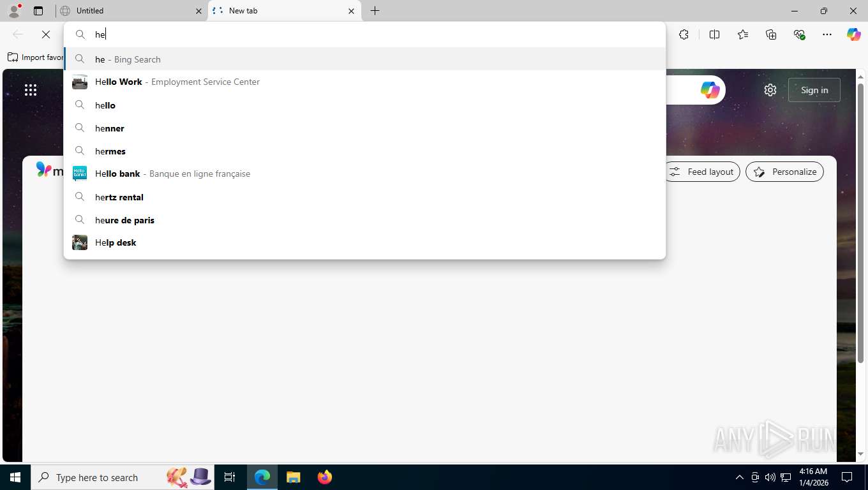The height and width of the screenshot is (490, 868).
Task: Choose the 'heure de paris' suggestion
Action: (x=364, y=220)
